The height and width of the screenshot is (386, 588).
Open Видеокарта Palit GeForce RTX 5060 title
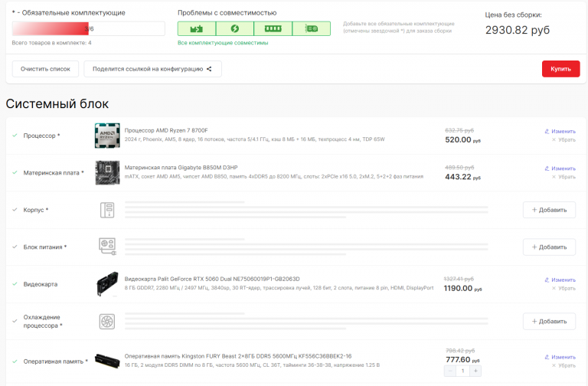point(212,279)
